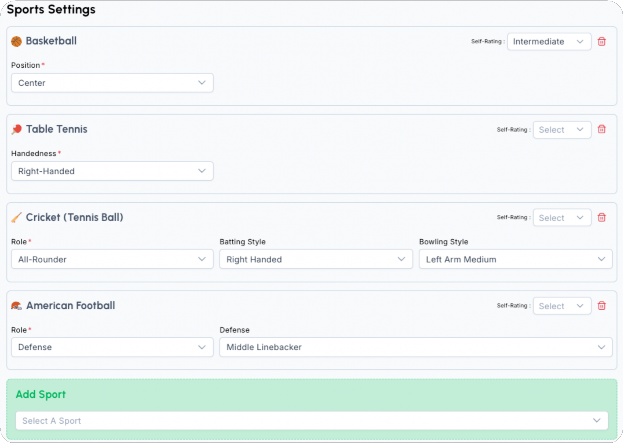The width and height of the screenshot is (623, 443).
Task: Delete American Football via trash icon
Action: tap(601, 306)
